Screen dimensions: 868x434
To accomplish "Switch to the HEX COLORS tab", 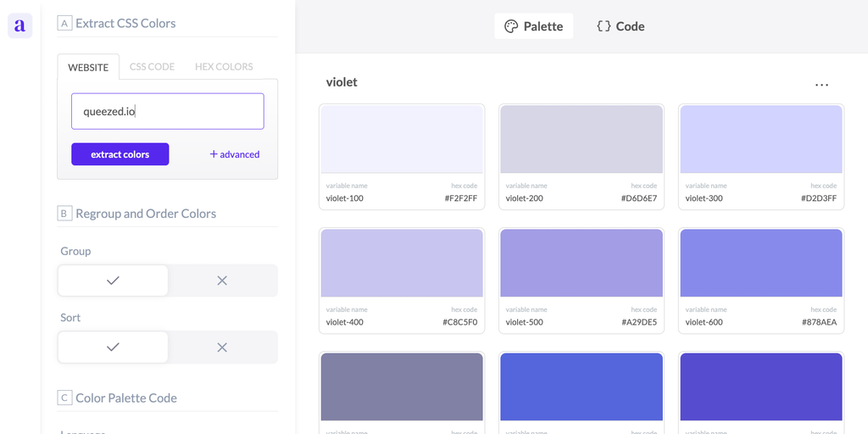I will click(x=224, y=67).
